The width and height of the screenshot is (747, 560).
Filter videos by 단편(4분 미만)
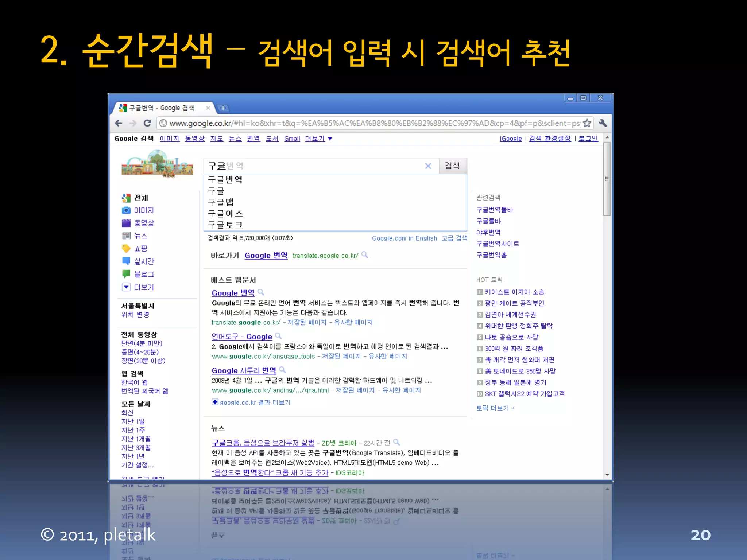142,343
